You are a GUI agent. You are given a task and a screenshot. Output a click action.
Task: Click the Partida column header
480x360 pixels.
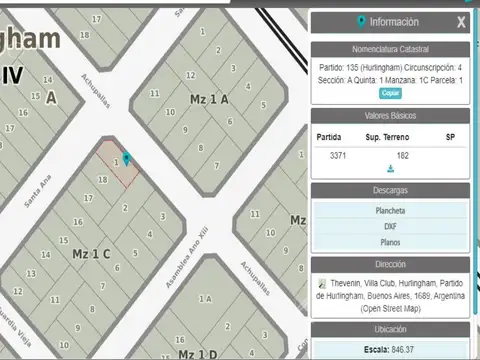tap(329, 137)
